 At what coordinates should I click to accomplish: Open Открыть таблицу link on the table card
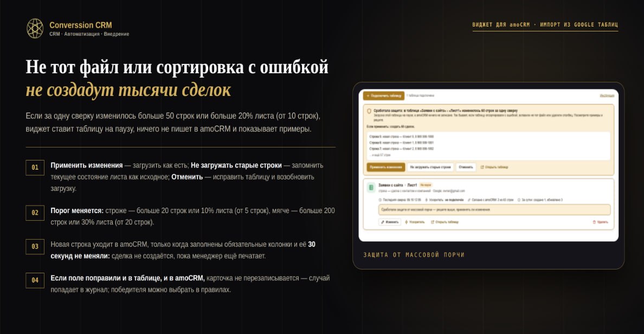pyautogui.click(x=445, y=222)
